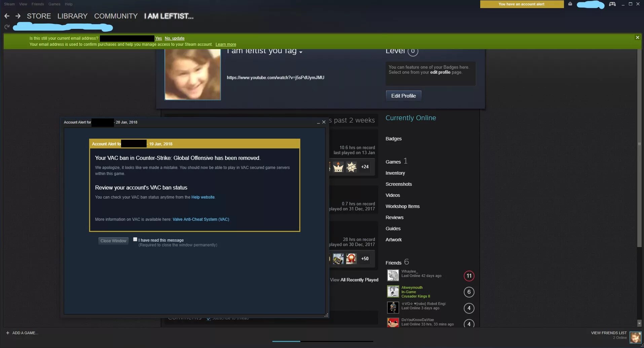Tick 'I have read this message' checkbox
Viewport: 644px width, 348px height.
pyautogui.click(x=135, y=239)
